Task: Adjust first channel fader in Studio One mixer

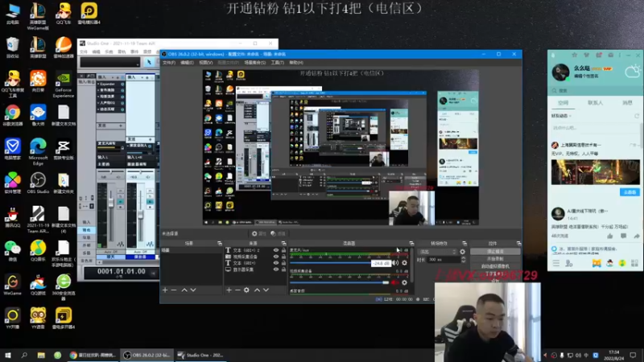Action: coord(111,204)
